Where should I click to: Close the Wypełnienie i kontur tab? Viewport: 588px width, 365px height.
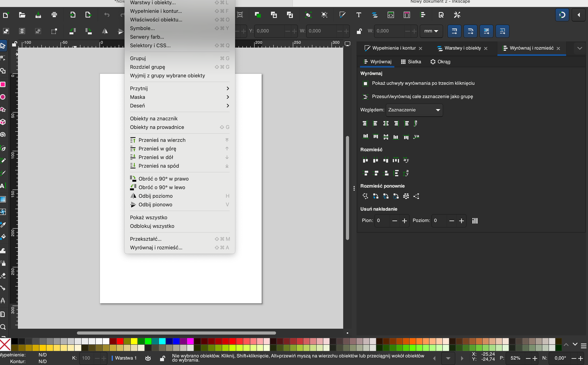point(420,49)
